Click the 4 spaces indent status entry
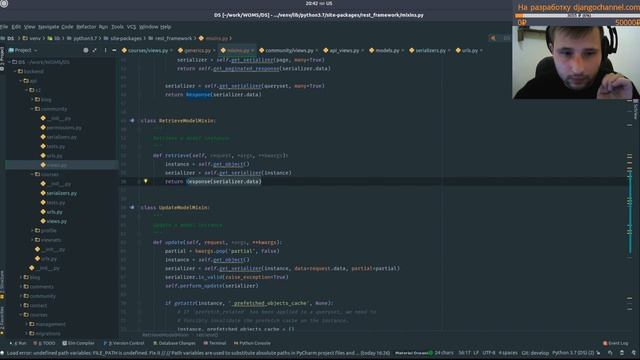The height and width of the screenshot is (360, 640). pos(508,353)
